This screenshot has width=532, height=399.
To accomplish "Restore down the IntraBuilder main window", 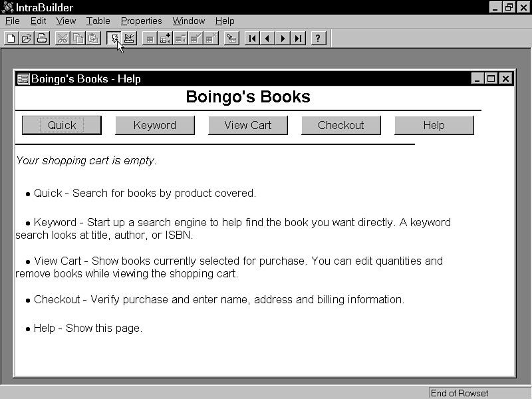I will tap(509, 7).
